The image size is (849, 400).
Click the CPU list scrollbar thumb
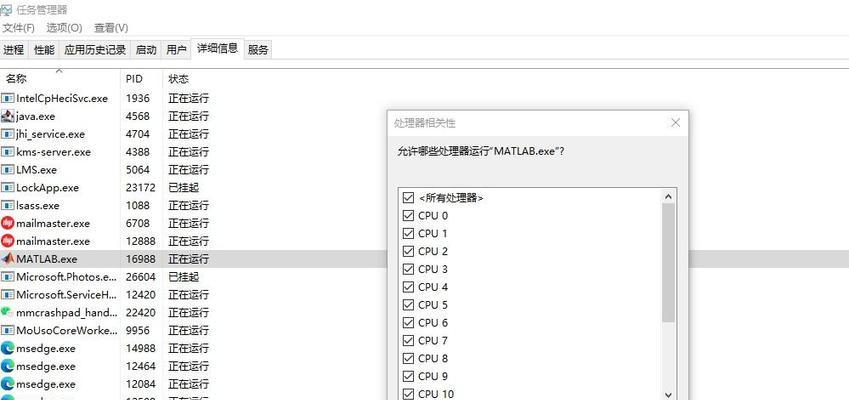668,263
